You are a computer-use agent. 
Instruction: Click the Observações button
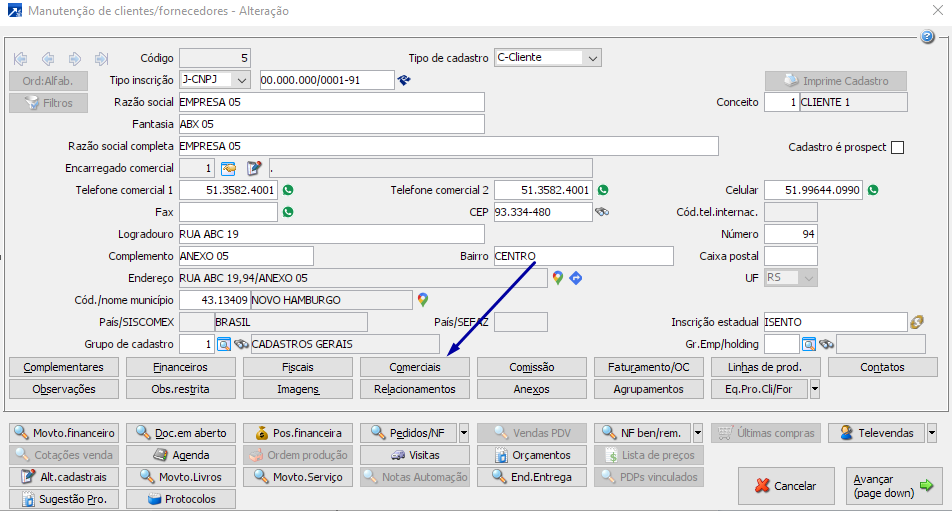[x=64, y=389]
